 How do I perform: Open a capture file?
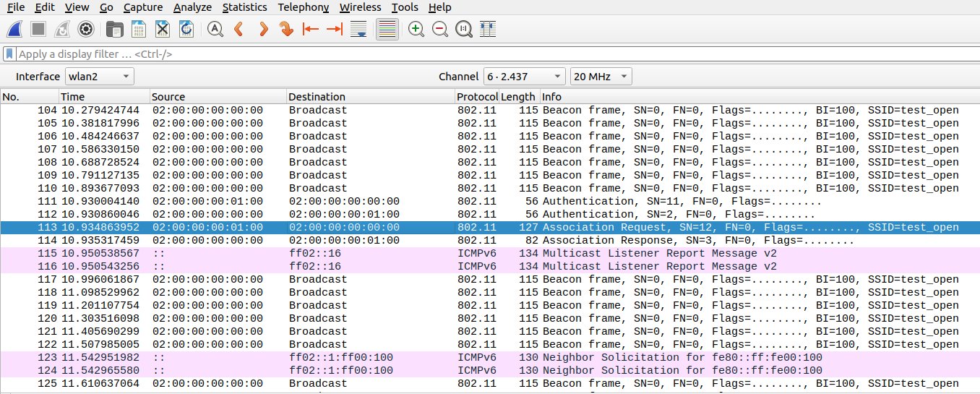(x=114, y=29)
